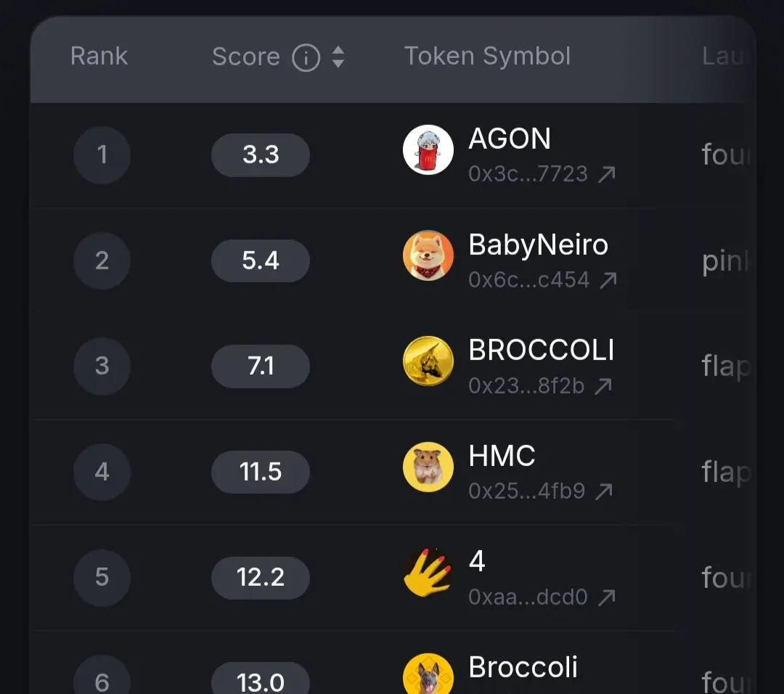784x694 pixels.
Task: Open BROCCOLI 0x23...8f2b external link arrow
Action: [x=603, y=386]
